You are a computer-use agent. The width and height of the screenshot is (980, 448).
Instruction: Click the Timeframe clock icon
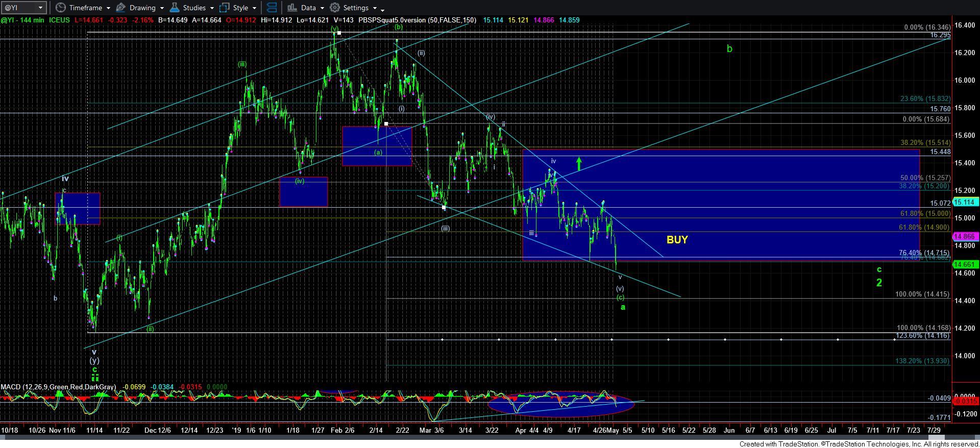tap(61, 8)
